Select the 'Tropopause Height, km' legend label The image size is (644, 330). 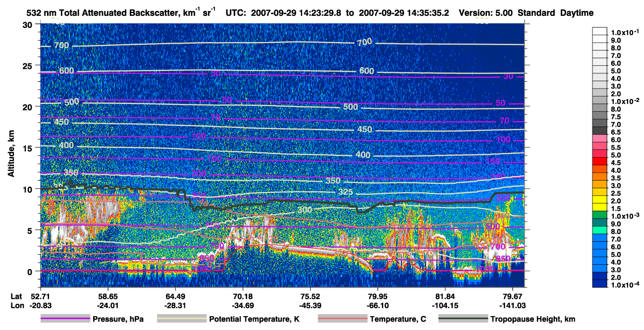(x=533, y=320)
